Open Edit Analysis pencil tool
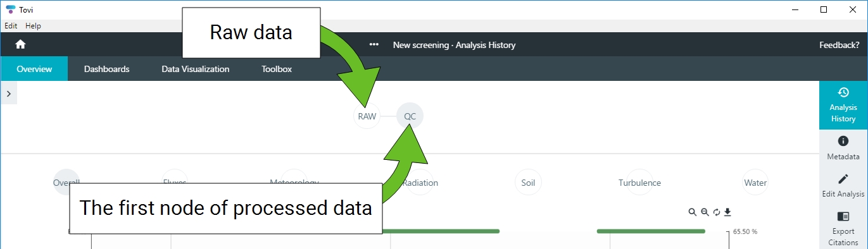Screen dimensions: 868x249 pos(843,186)
